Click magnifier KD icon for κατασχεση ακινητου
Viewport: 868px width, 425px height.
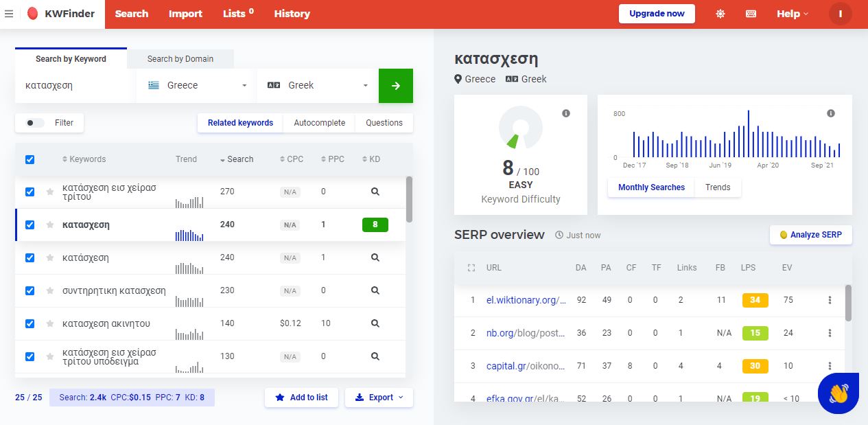click(x=375, y=323)
